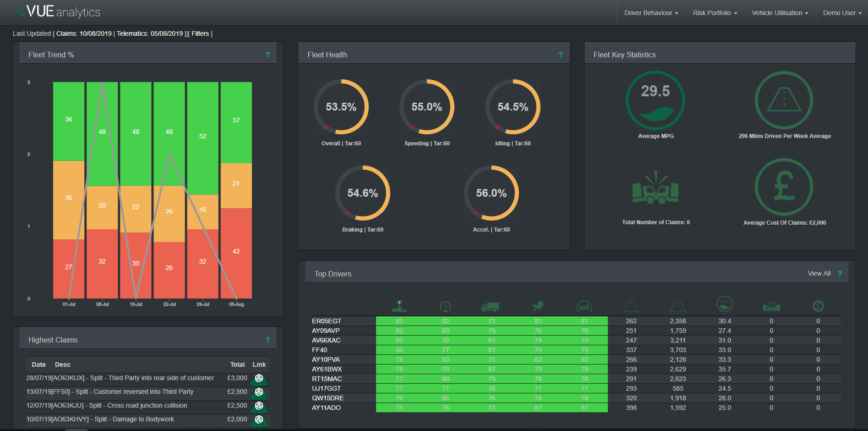This screenshot has width=868, height=431.
Task: Click the green 52 segment of 29-Jul bar
Action: [x=203, y=138]
